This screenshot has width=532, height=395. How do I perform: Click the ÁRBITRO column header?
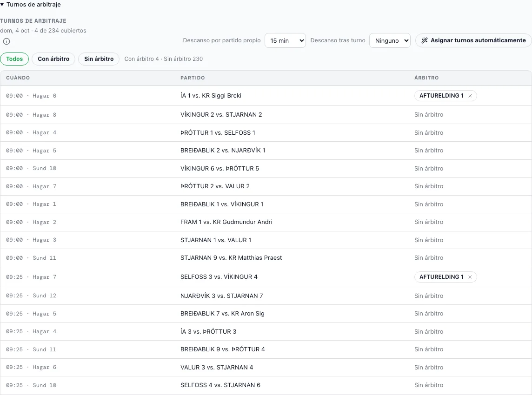(426, 78)
